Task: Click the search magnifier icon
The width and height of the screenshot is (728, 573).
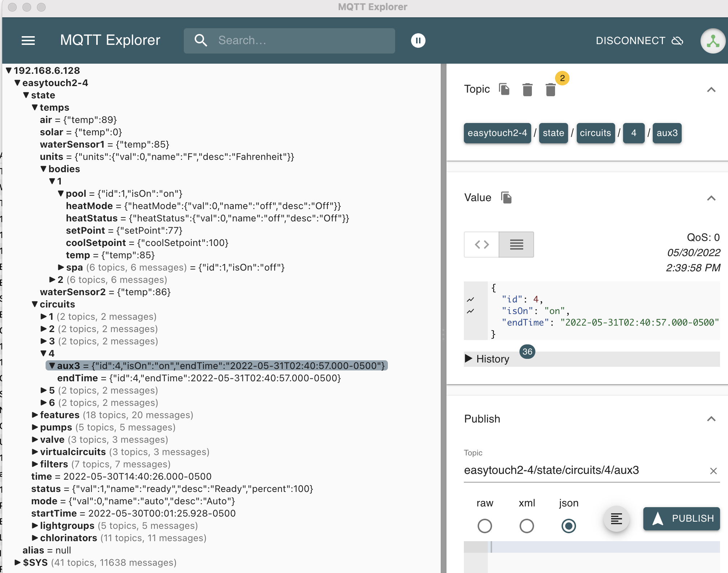Action: [201, 41]
